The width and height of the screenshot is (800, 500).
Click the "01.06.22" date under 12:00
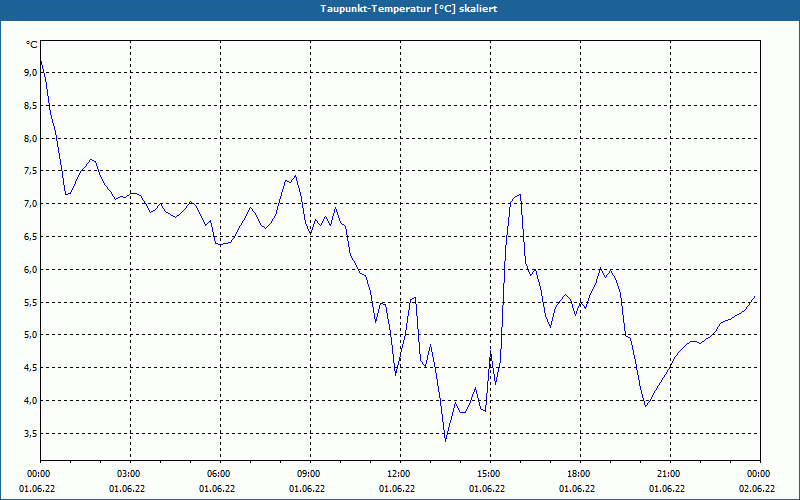coord(397,489)
